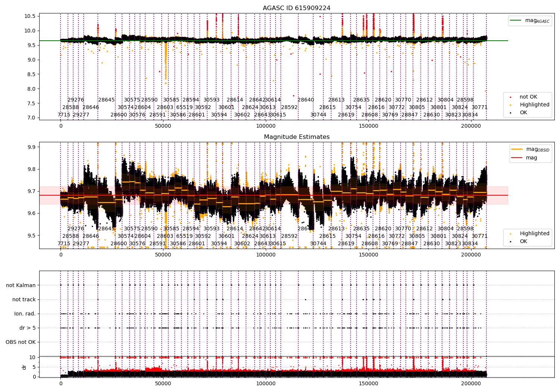Click obsid label 28598 in middle panel
Screen dimensions: 560x392
[x=465, y=229]
